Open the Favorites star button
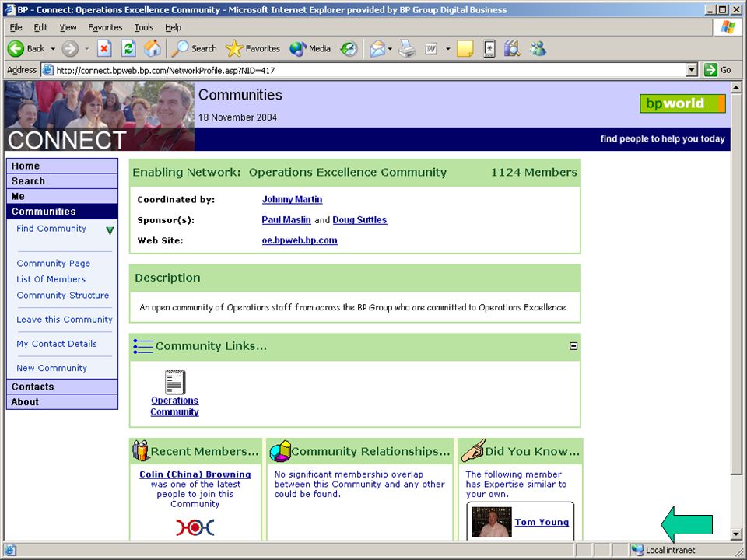 click(x=252, y=48)
